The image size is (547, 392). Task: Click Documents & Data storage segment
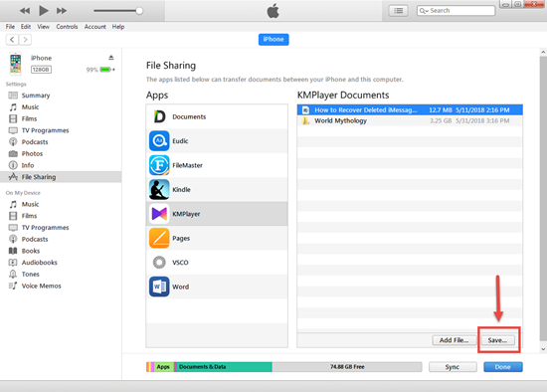224,367
